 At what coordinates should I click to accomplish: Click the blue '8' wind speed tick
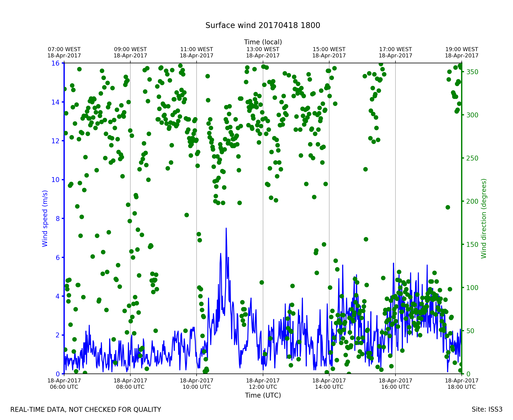(x=58, y=219)
